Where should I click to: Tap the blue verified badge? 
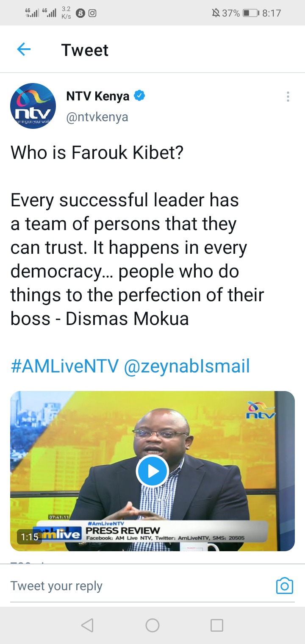pyautogui.click(x=140, y=96)
